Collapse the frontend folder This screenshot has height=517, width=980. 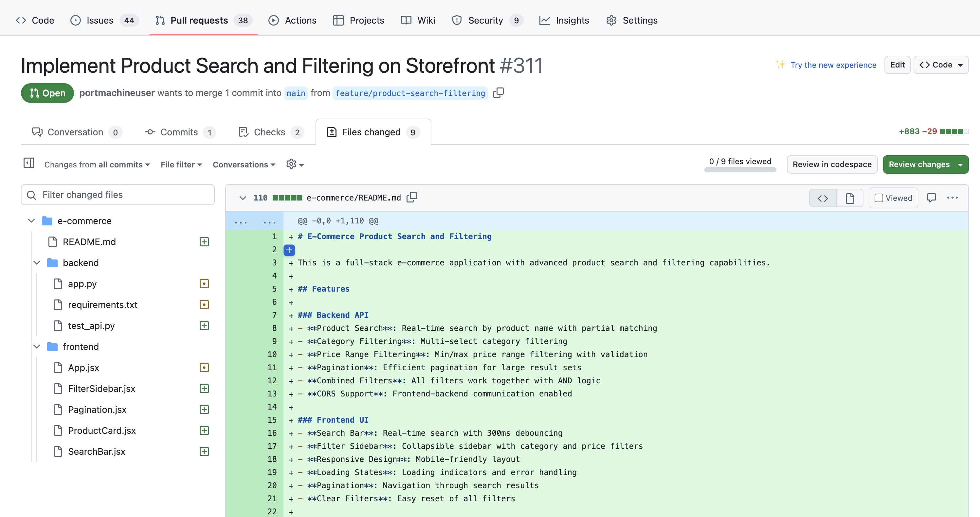click(x=37, y=346)
